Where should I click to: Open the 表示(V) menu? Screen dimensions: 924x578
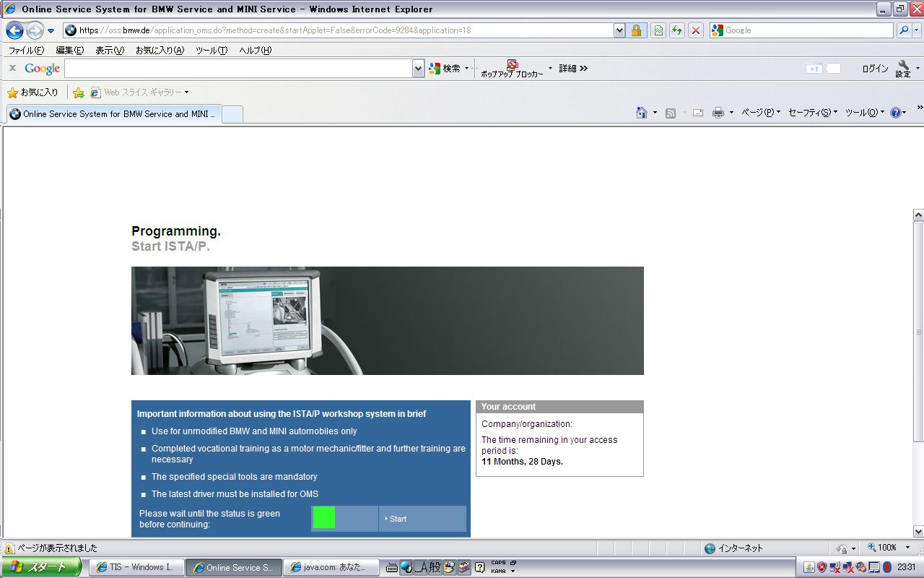click(110, 51)
